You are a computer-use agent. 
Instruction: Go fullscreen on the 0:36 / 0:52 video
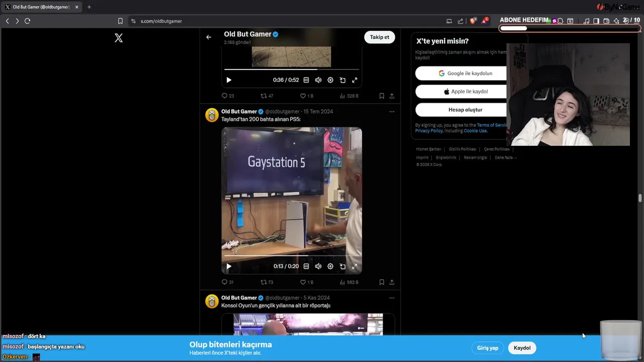click(355, 80)
